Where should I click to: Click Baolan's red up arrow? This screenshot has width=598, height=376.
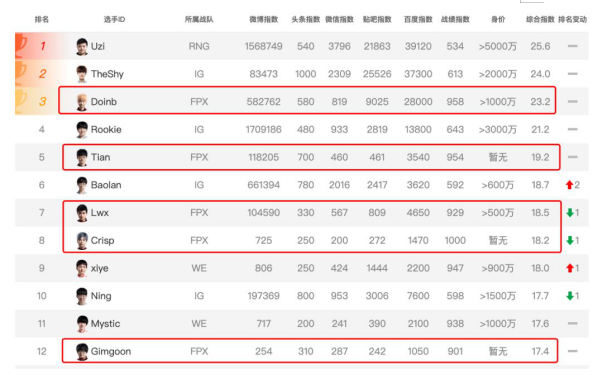click(x=569, y=185)
